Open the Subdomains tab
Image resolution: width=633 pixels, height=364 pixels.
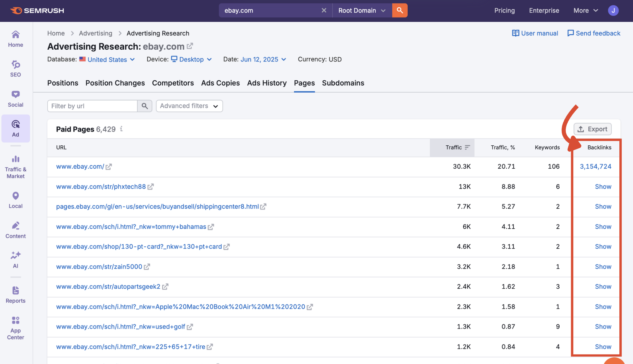pyautogui.click(x=343, y=83)
